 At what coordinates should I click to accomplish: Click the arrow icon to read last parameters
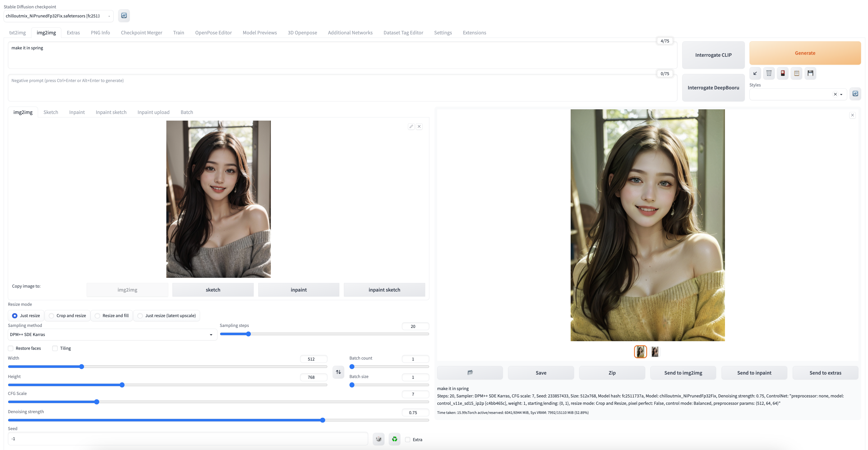click(x=755, y=73)
